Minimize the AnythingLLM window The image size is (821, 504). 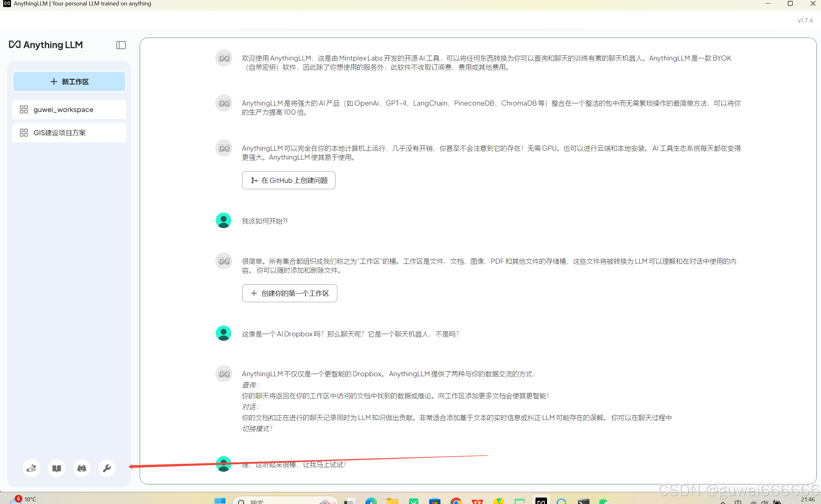pyautogui.click(x=768, y=4)
